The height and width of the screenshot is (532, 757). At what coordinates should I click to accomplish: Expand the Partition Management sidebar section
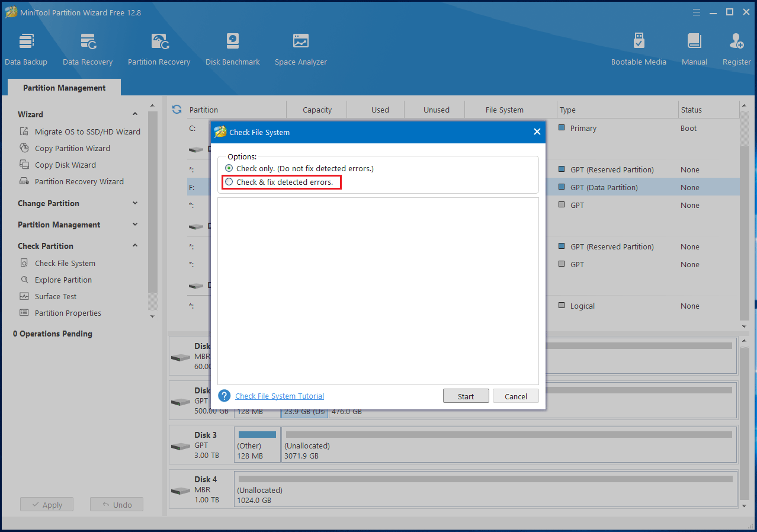point(135,225)
